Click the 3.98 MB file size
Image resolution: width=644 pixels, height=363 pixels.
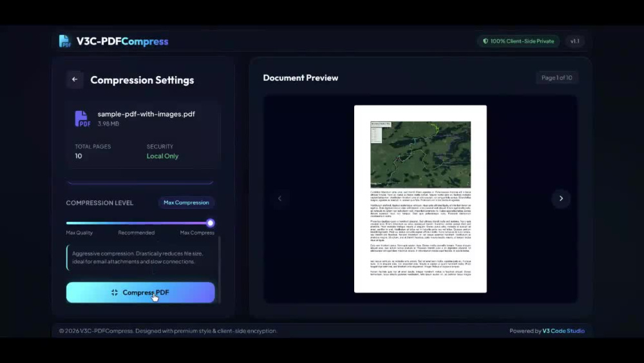[x=108, y=124]
